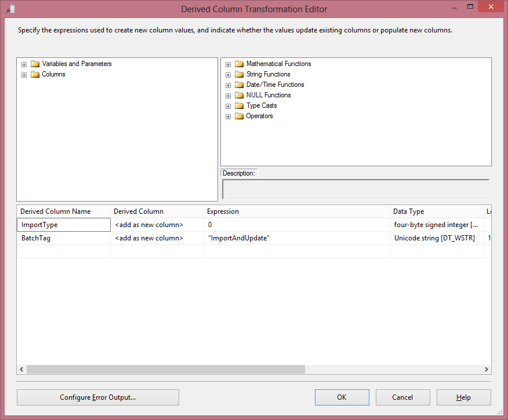Expand the Variables and Parameters node
Screen dimensions: 508x420
[24, 64]
